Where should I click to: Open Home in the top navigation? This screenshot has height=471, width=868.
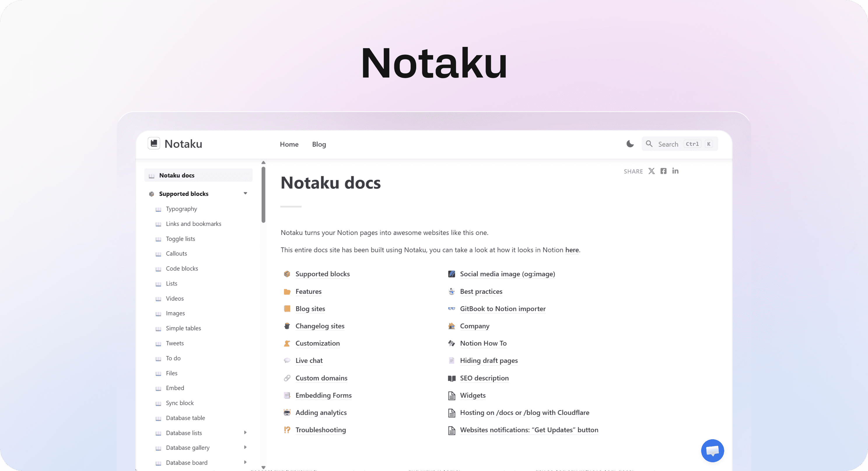(x=289, y=144)
